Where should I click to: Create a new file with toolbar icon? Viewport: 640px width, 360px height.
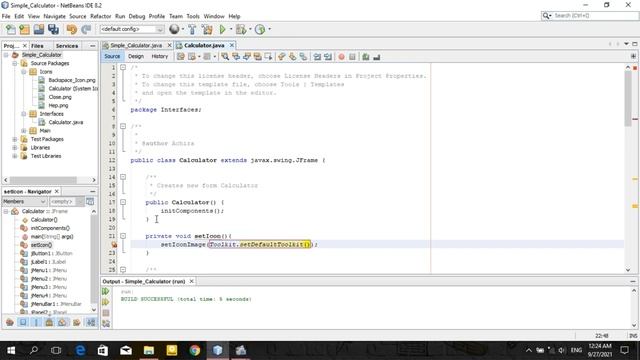tap(11, 29)
